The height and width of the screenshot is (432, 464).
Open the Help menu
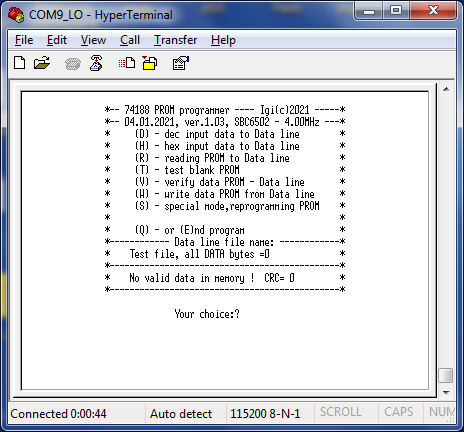coord(223,40)
